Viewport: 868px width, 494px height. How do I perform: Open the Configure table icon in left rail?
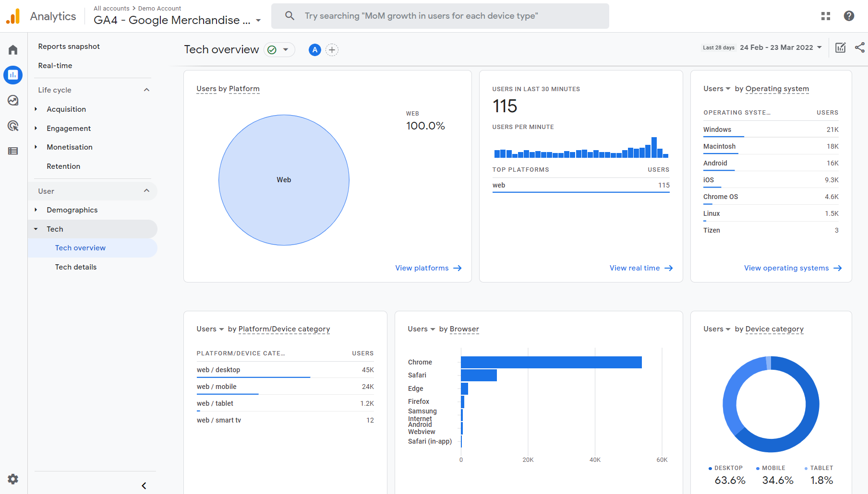tap(13, 151)
